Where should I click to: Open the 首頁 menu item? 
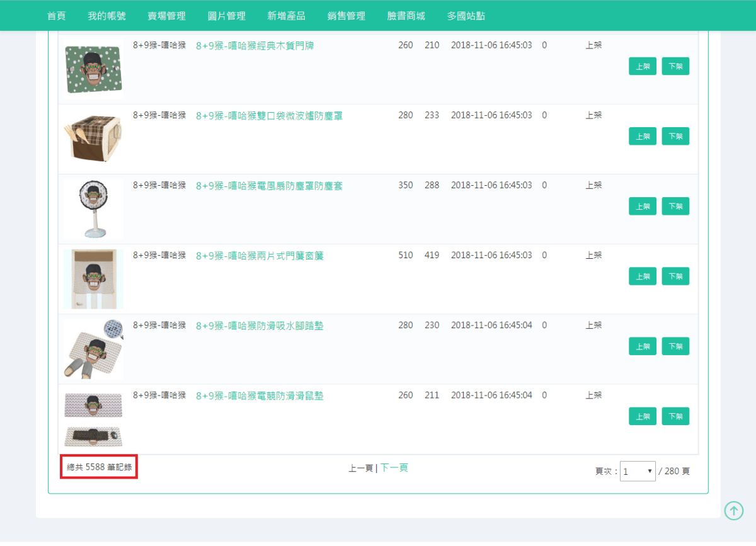[56, 16]
